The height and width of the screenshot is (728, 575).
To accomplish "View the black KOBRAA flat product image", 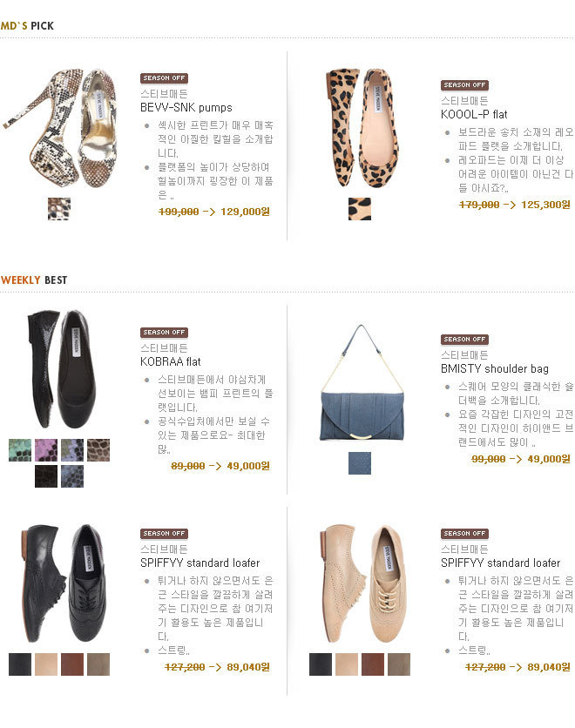I will (61, 369).
